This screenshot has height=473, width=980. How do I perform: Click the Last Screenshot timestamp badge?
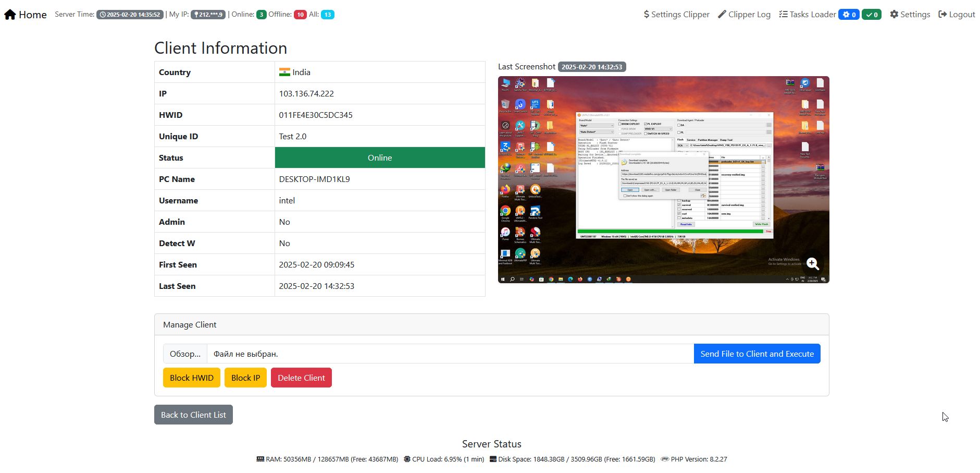tap(592, 67)
